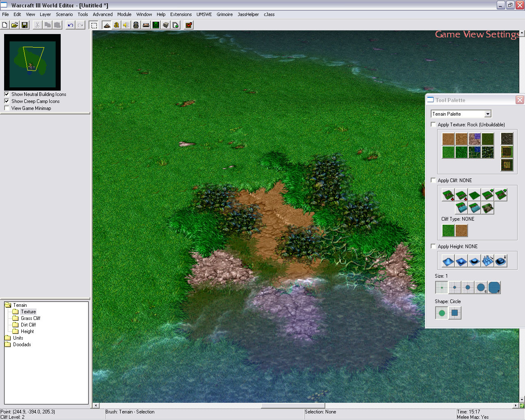Undo the last action in the toolbar
Viewport: 525px width, 420px height.
71,25
